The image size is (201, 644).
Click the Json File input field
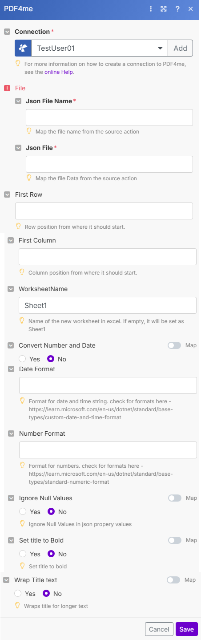click(x=109, y=164)
